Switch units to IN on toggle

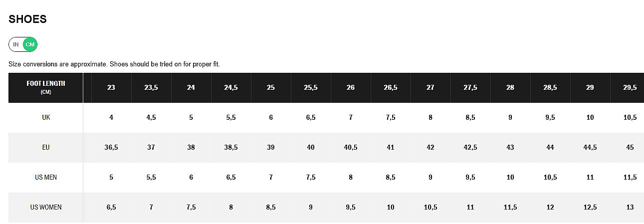[x=16, y=45]
